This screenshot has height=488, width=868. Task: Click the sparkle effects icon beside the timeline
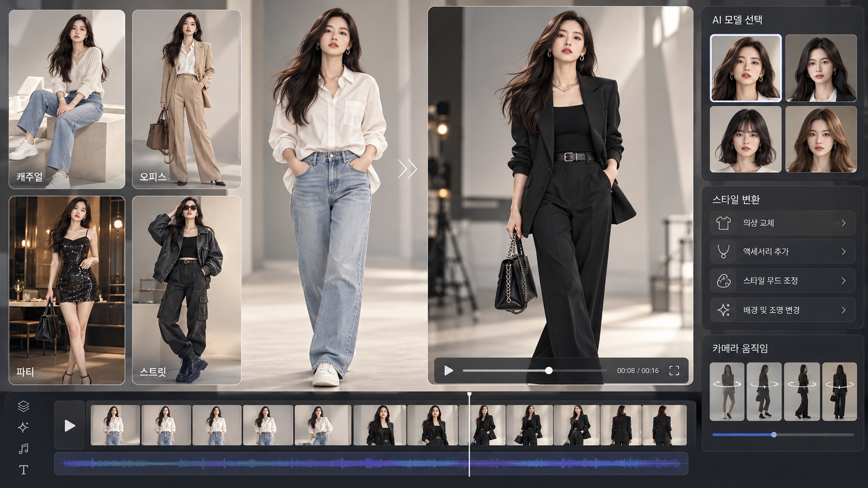pyautogui.click(x=24, y=427)
